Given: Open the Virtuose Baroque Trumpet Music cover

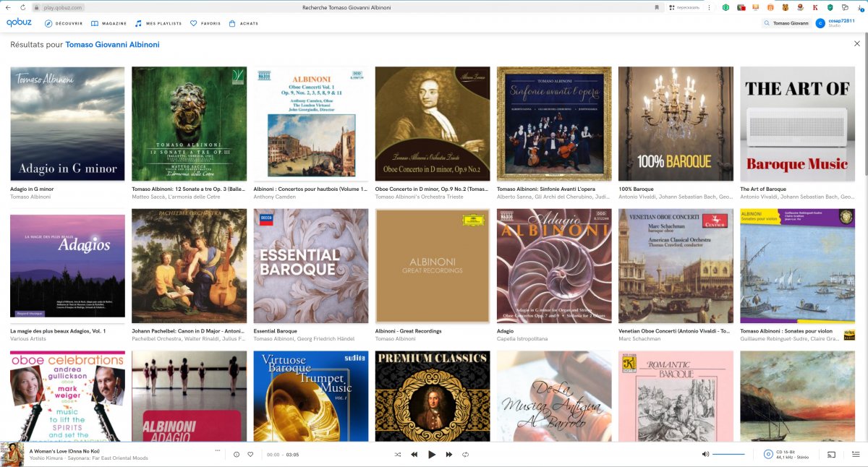Looking at the screenshot, I should pyautogui.click(x=310, y=396).
